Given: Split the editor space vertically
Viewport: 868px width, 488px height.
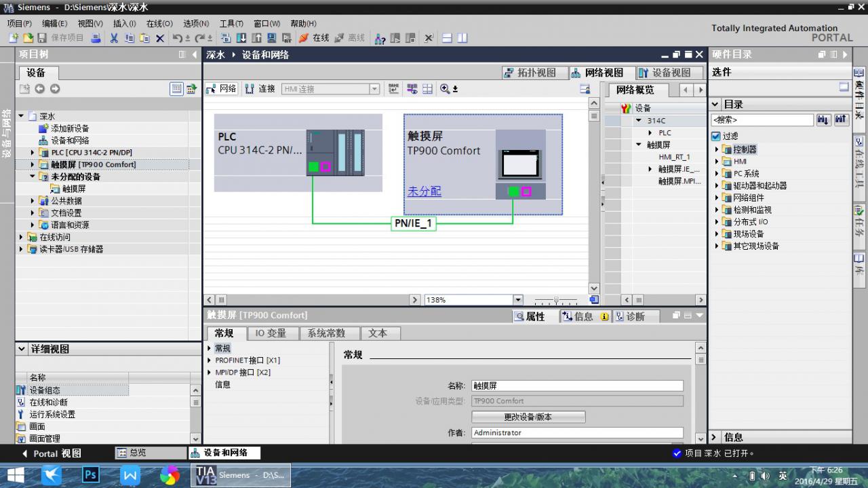Looking at the screenshot, I should click(462, 38).
